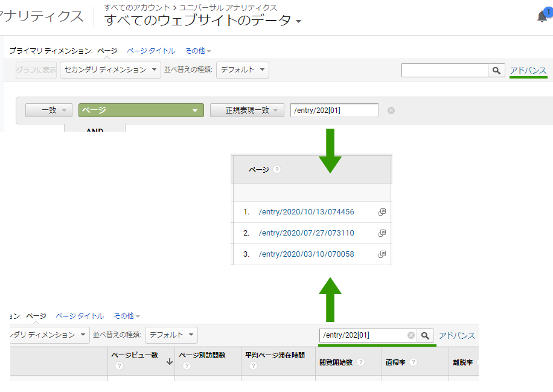Click the 直帰率 column header
553x392 pixels.
pyautogui.click(x=395, y=362)
